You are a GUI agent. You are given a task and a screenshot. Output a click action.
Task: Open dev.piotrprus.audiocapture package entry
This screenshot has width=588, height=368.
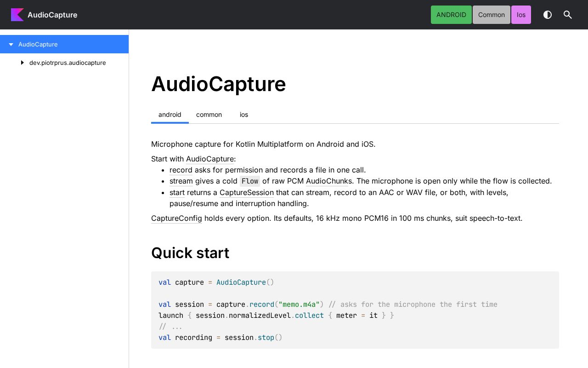point(68,63)
